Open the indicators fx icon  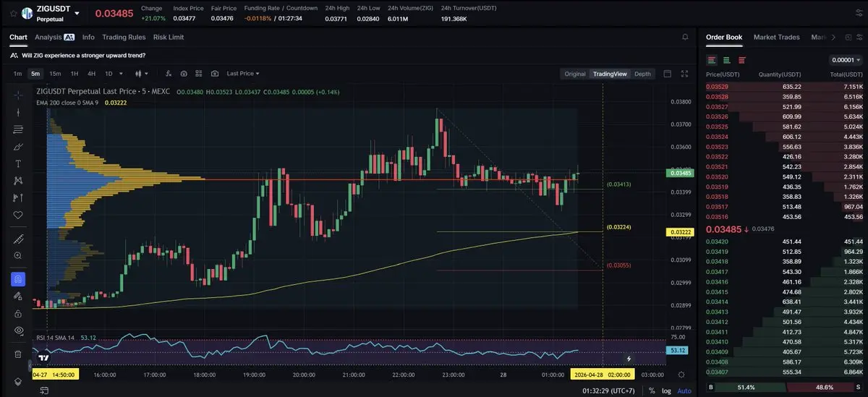click(x=168, y=74)
